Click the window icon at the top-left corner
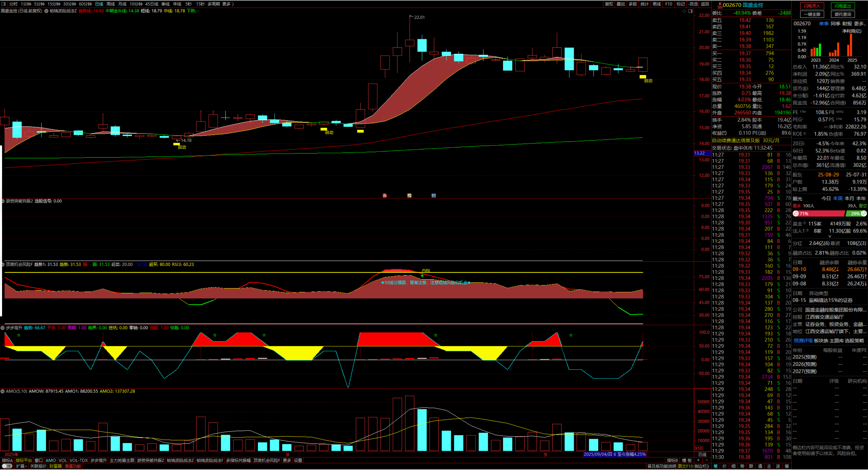Screen dimensions: 868x470 click(4, 4)
